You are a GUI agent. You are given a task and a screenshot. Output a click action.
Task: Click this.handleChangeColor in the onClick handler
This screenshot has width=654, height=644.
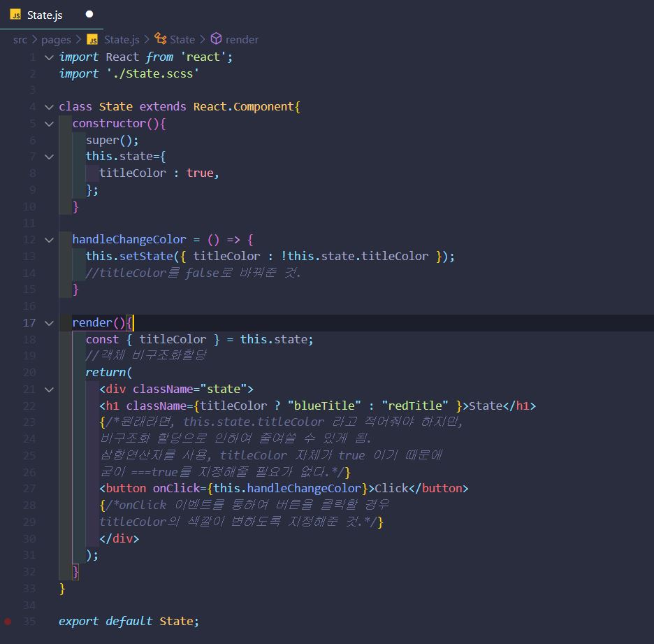click(x=287, y=488)
